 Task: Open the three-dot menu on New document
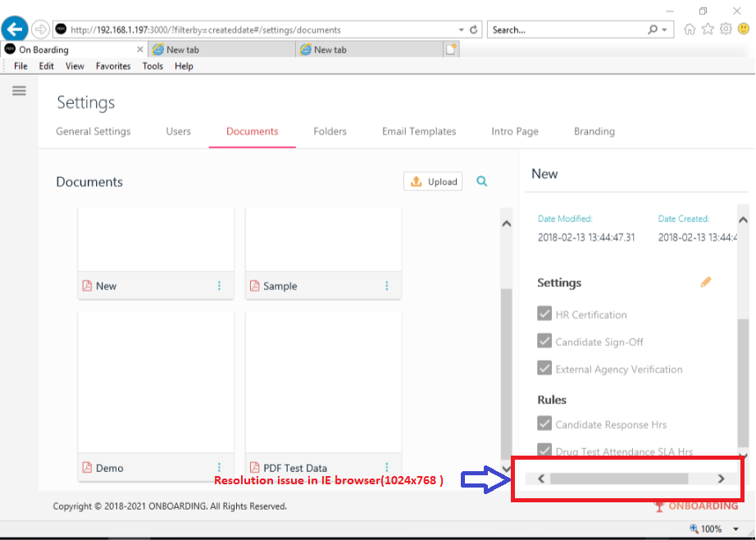coord(219,286)
